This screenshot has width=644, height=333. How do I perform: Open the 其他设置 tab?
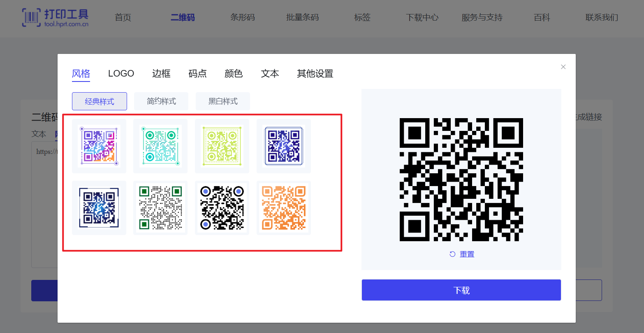(315, 74)
